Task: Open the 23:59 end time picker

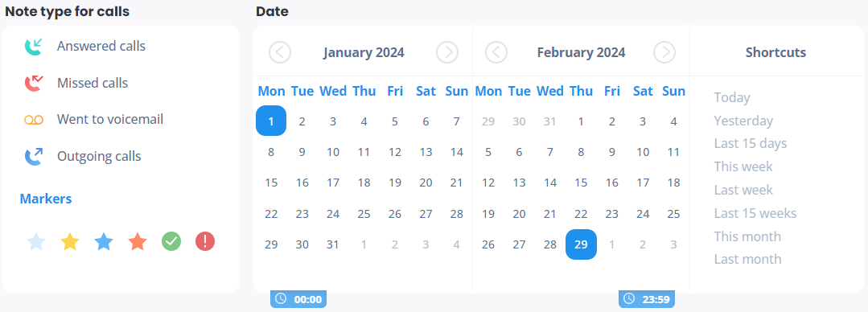Action: coord(647,299)
